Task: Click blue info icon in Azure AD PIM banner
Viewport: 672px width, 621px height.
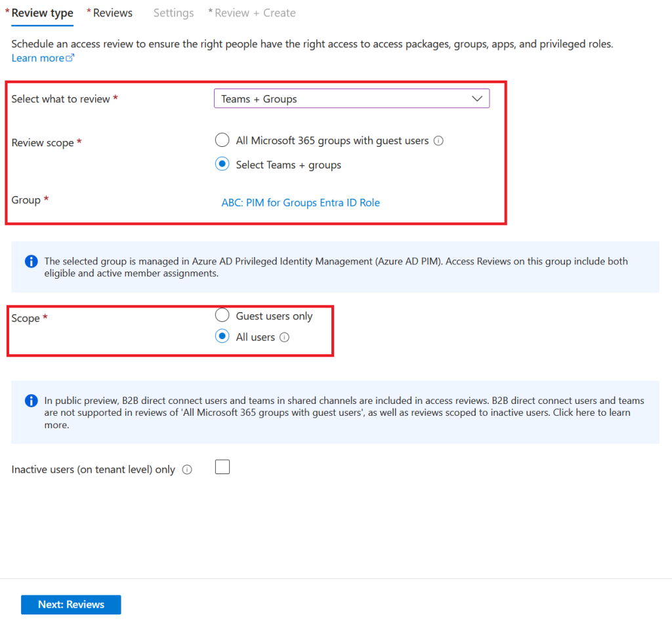Action: (31, 262)
